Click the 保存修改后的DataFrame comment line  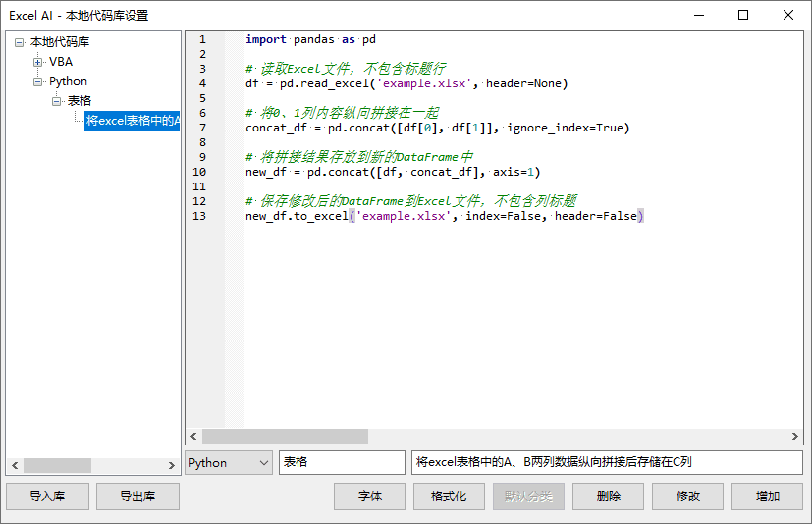pos(411,201)
